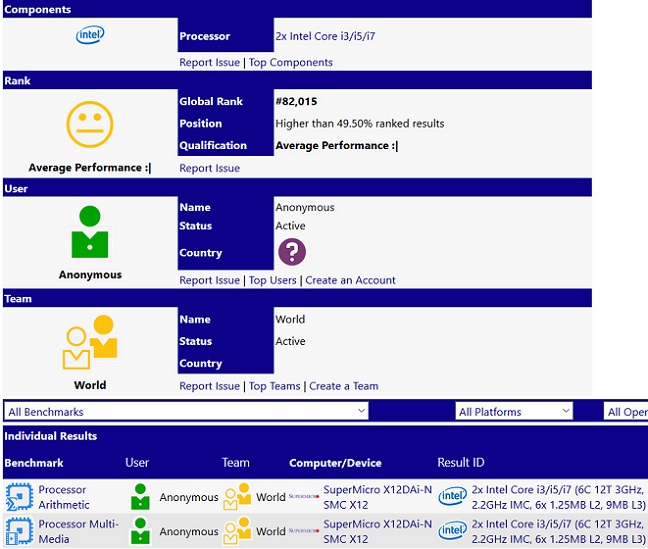Click the World label under team icon
The width and height of the screenshot is (648, 549).
pos(90,385)
